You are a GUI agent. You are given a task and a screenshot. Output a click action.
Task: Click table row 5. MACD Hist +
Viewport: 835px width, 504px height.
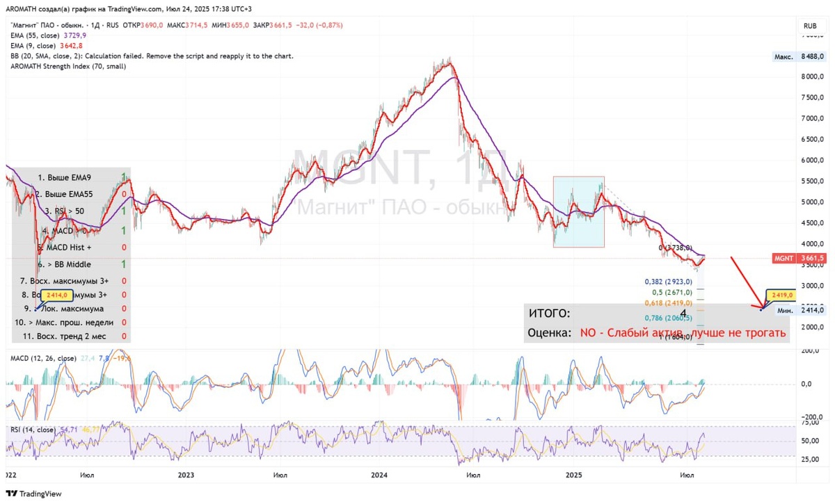[x=71, y=247]
